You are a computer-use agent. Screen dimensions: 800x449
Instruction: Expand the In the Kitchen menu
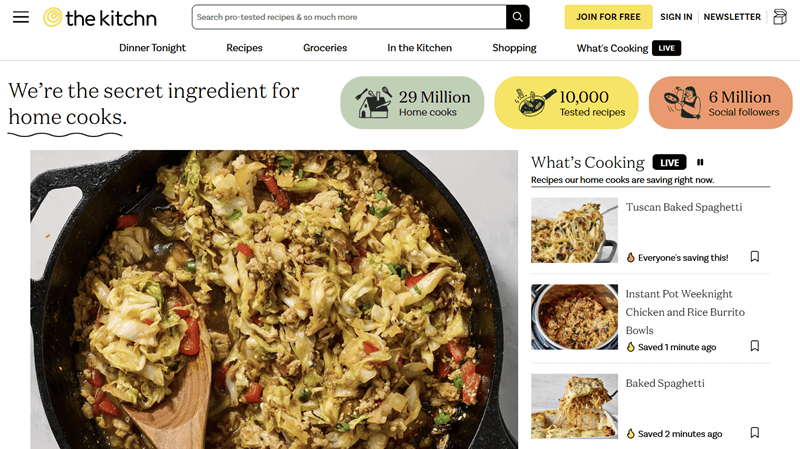click(x=419, y=48)
